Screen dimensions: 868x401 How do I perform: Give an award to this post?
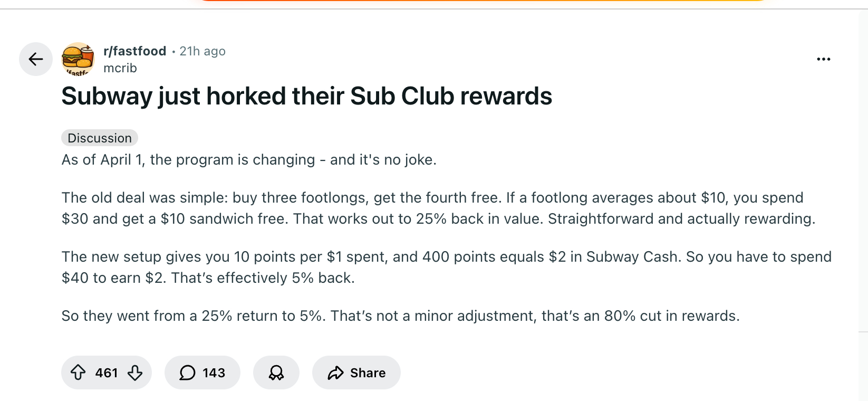(x=276, y=373)
